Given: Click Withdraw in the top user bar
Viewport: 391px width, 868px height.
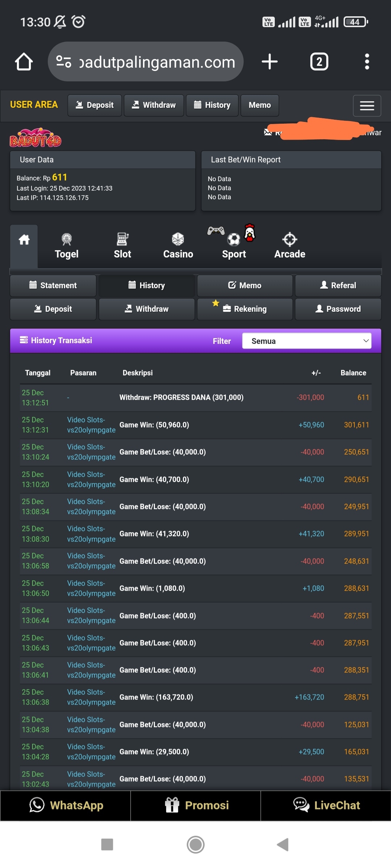Looking at the screenshot, I should coord(154,105).
